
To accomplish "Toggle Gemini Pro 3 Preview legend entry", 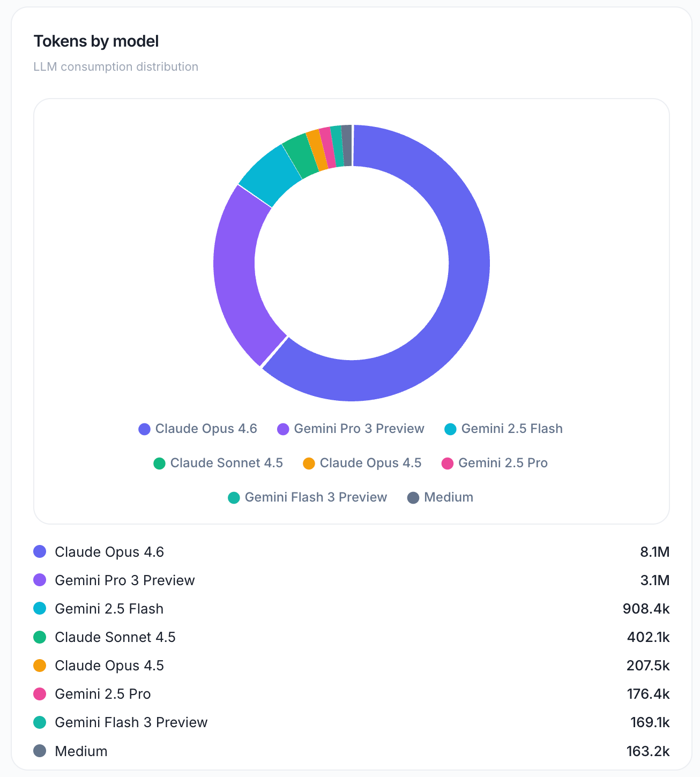I will (x=351, y=429).
